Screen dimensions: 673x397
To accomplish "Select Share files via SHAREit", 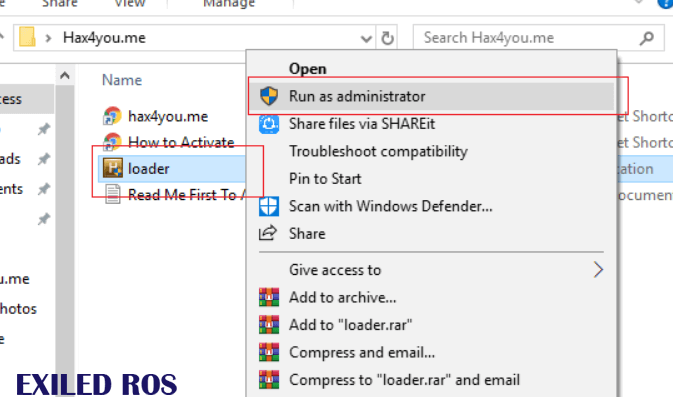I will [x=362, y=124].
